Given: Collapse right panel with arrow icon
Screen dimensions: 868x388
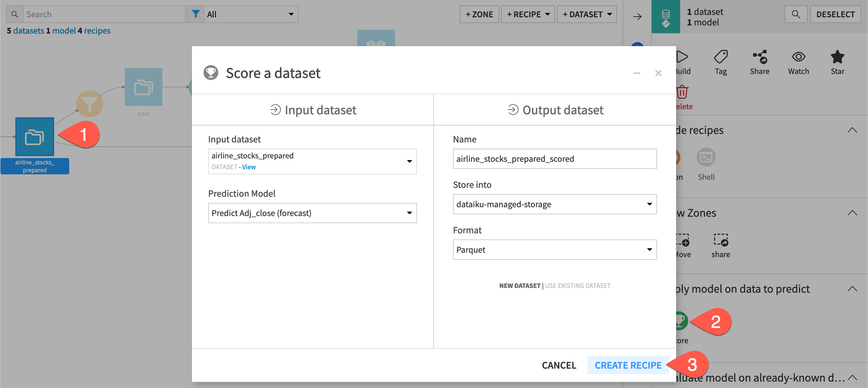Looking at the screenshot, I should [637, 16].
